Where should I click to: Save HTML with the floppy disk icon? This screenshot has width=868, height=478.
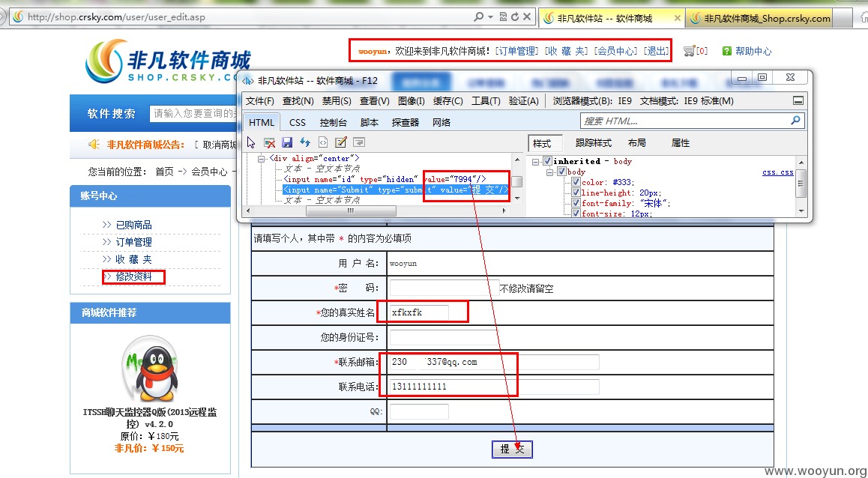[x=287, y=143]
